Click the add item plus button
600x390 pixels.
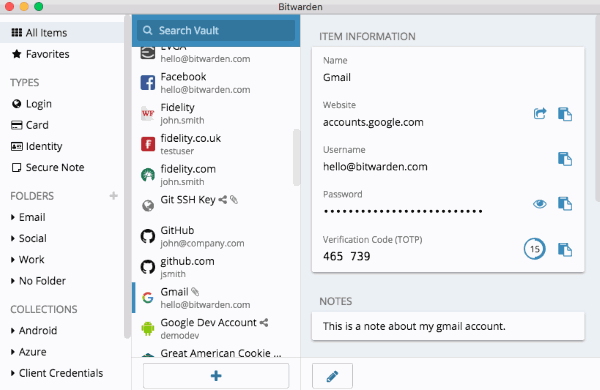pos(216,376)
